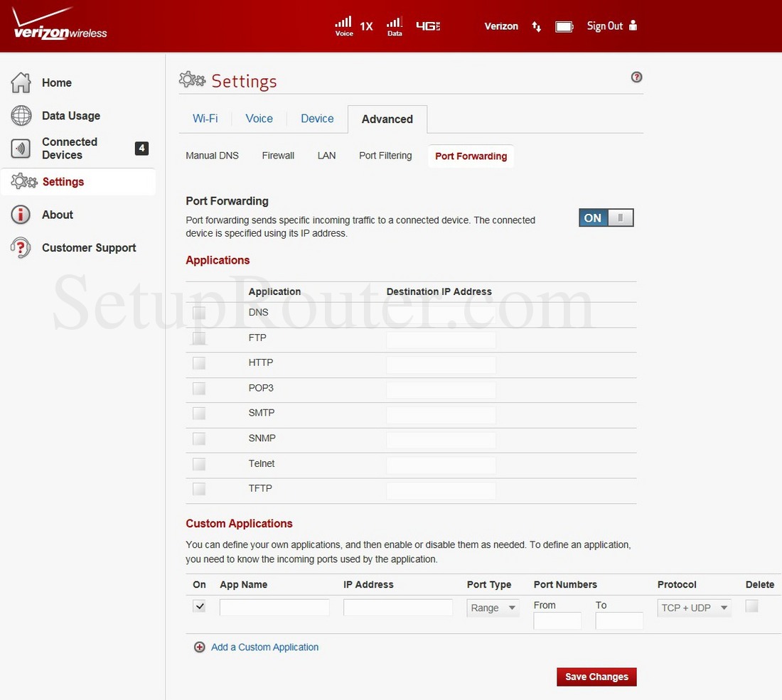Click the Save Changes button
Screen dimensions: 782x700
(596, 677)
